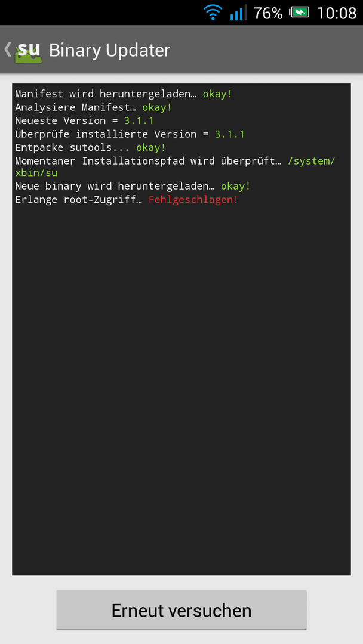Tap the Analysiere Manifest log line
The height and width of the screenshot is (644, 363).
pyautogui.click(x=93, y=107)
